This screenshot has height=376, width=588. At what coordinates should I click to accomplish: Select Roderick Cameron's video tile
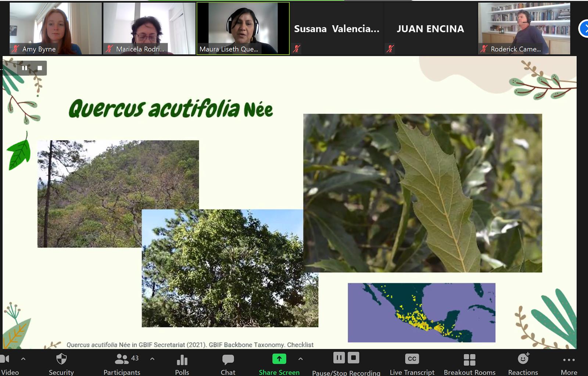tap(524, 29)
